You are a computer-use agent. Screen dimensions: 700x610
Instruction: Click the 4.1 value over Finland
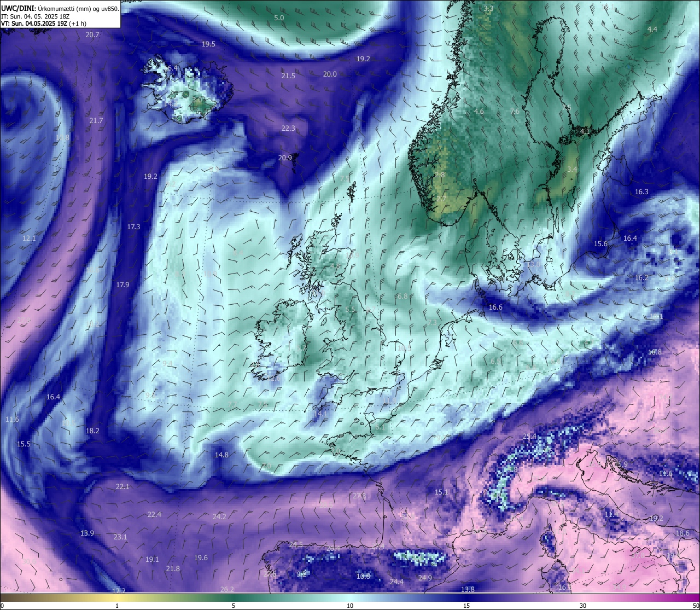585,131
